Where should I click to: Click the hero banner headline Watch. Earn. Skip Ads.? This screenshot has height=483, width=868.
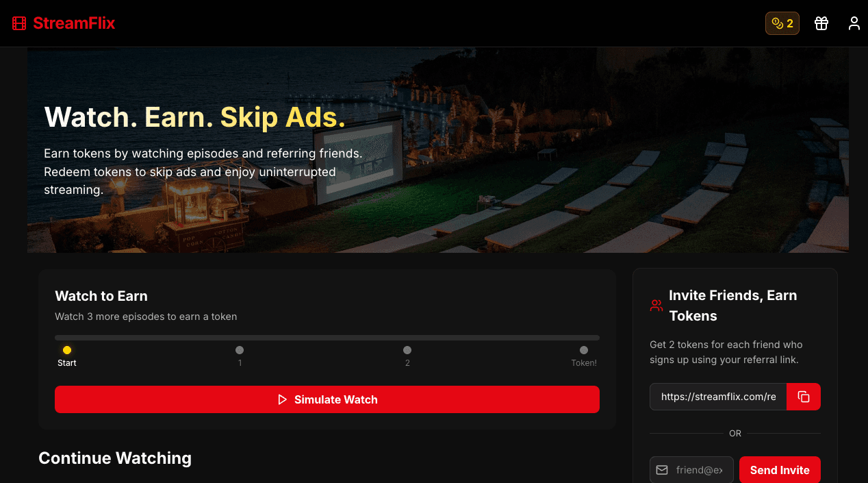194,116
